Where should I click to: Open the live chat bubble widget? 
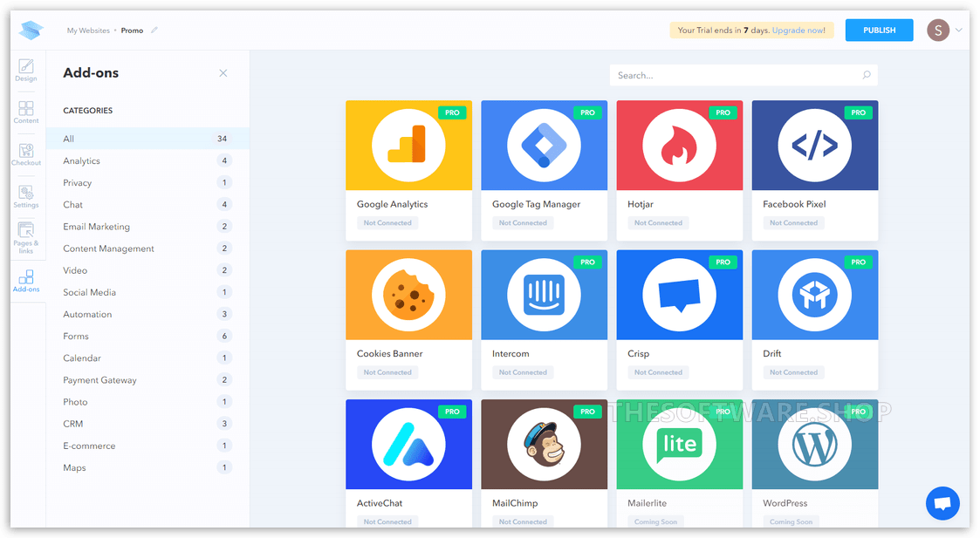[942, 503]
